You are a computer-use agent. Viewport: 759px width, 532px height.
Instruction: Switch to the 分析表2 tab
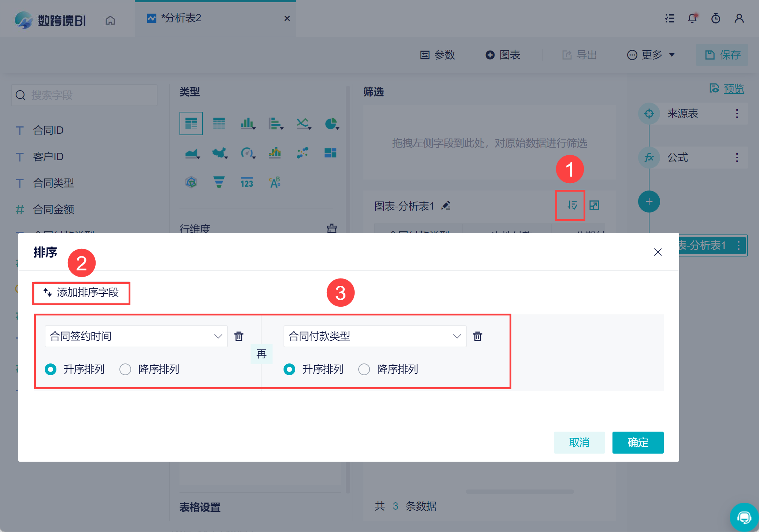pos(181,18)
